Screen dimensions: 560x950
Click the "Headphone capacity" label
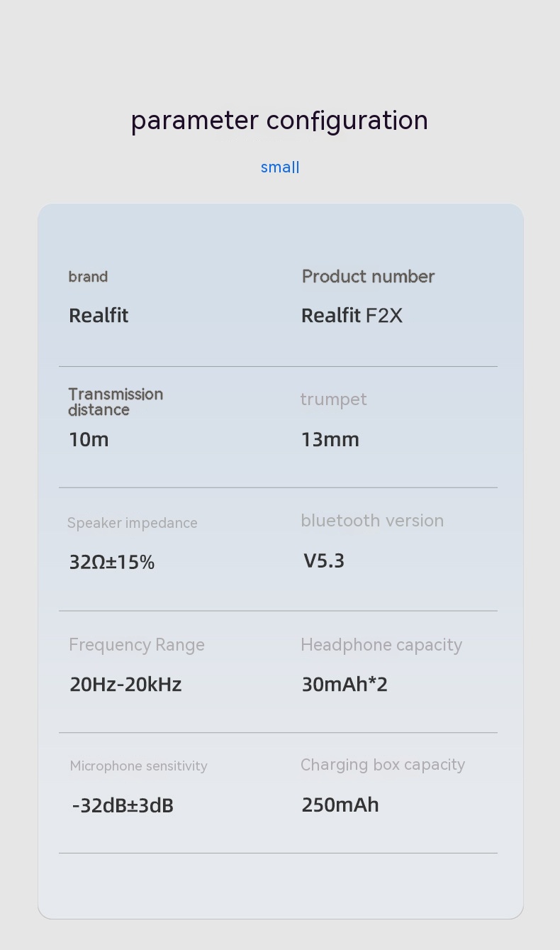click(x=381, y=645)
